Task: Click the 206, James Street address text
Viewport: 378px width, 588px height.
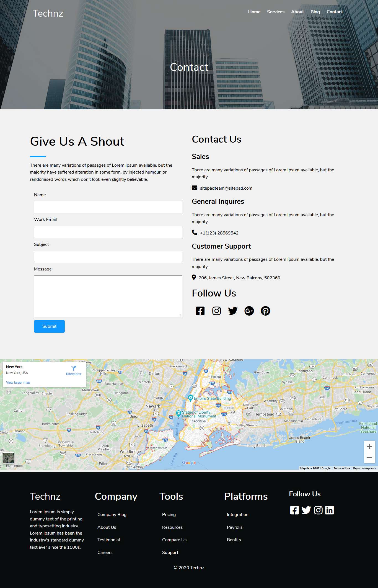Action: pos(239,278)
